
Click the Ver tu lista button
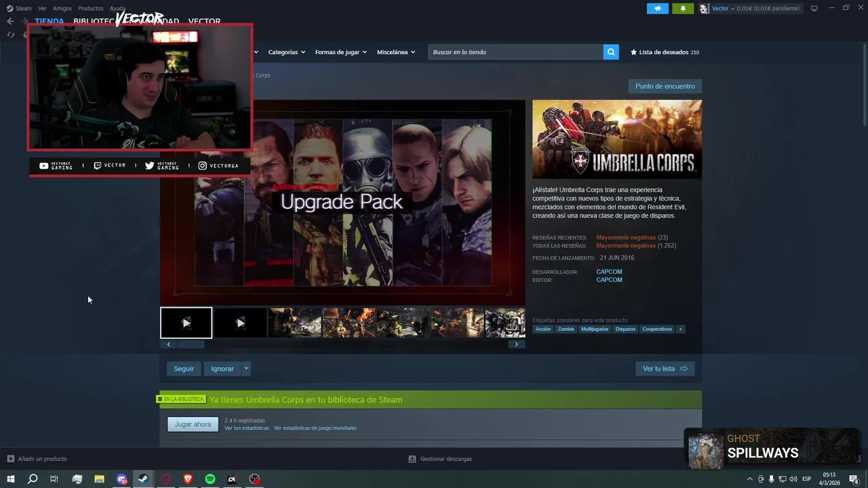(665, 369)
